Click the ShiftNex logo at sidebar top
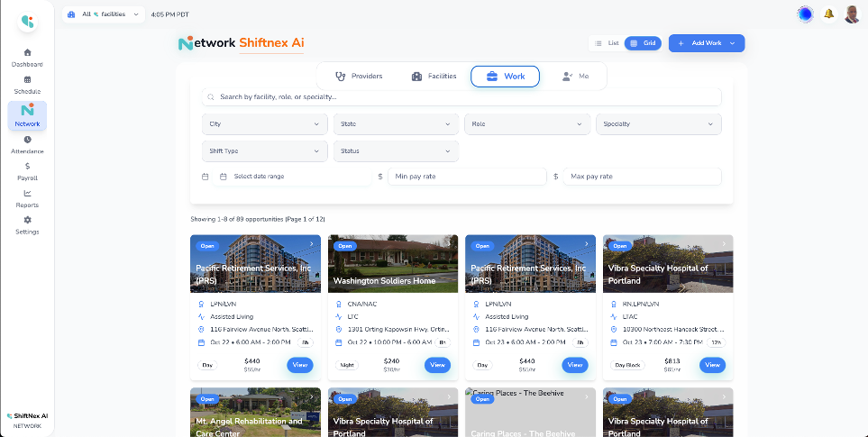Screen dimensions: 868x437 (27, 22)
